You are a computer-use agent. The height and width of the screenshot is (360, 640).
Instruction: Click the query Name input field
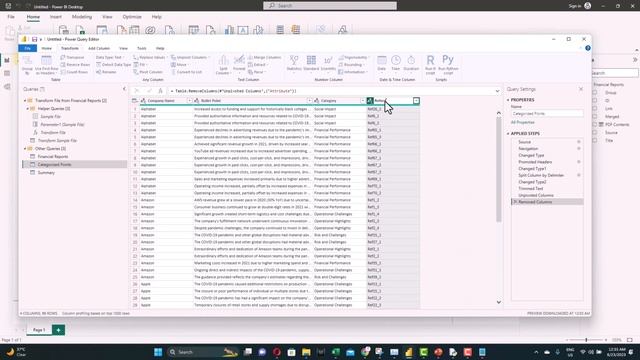pyautogui.click(x=547, y=113)
